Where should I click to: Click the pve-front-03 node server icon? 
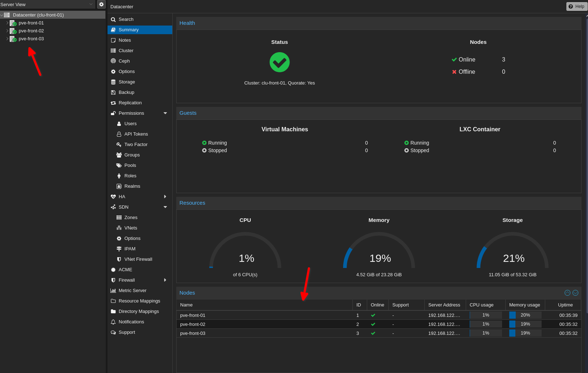coord(13,39)
